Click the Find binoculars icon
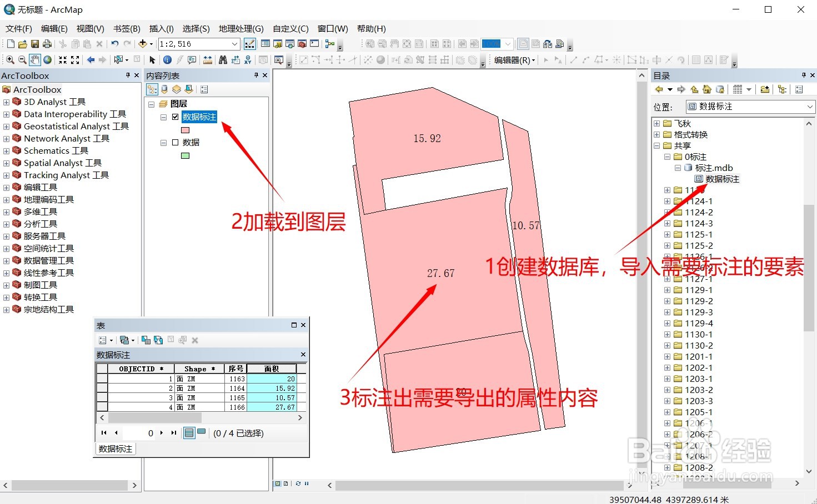This screenshot has width=817, height=504. click(x=223, y=60)
